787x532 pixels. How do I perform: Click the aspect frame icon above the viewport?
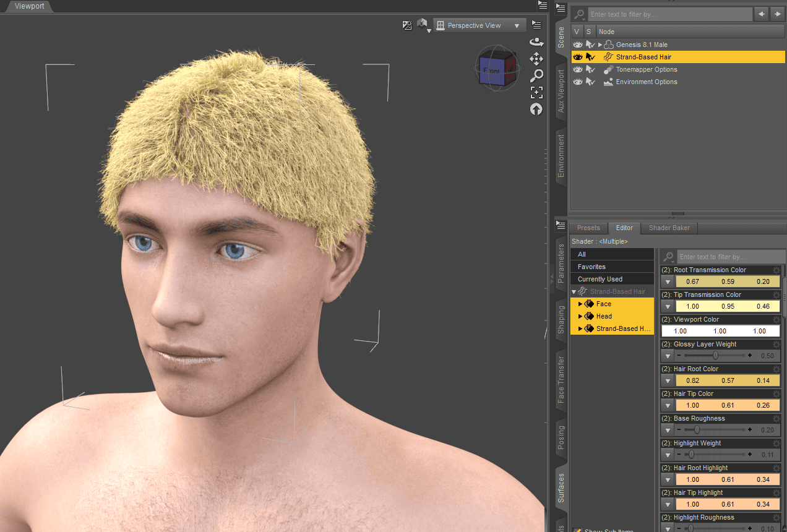[407, 25]
